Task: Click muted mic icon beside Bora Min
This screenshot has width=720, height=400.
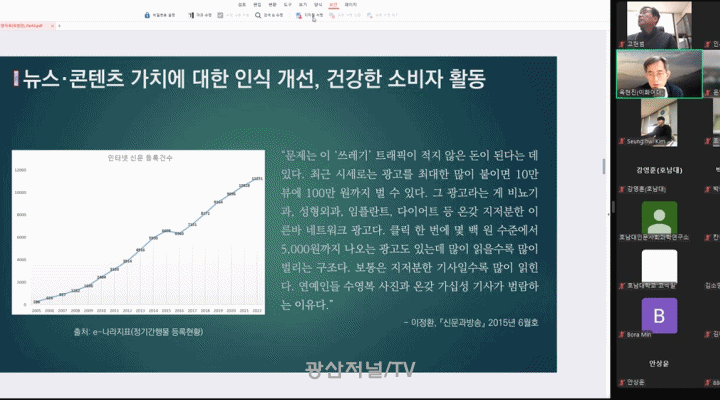Action: [x=620, y=333]
